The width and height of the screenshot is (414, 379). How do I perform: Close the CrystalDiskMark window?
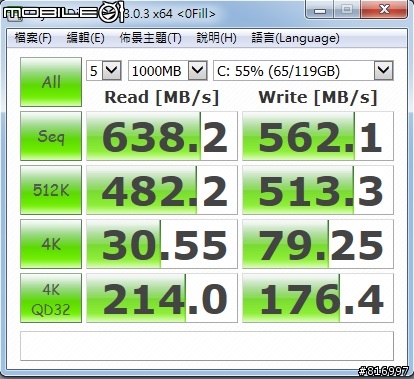tap(384, 10)
